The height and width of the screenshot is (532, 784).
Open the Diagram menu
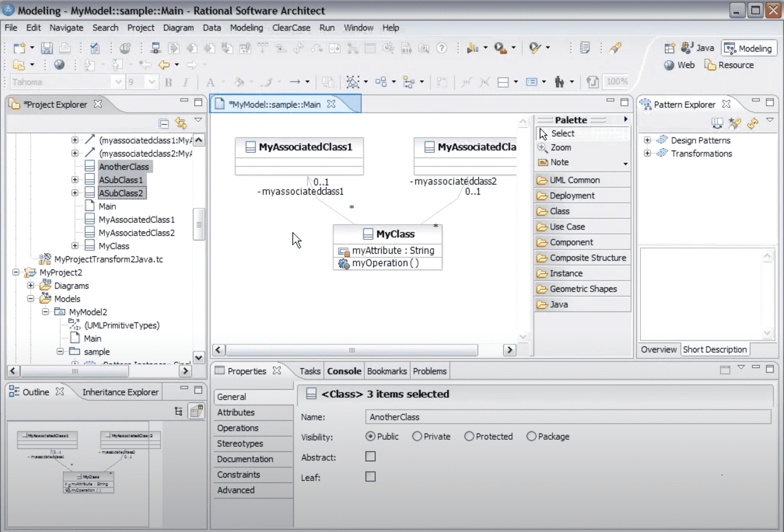pos(178,28)
